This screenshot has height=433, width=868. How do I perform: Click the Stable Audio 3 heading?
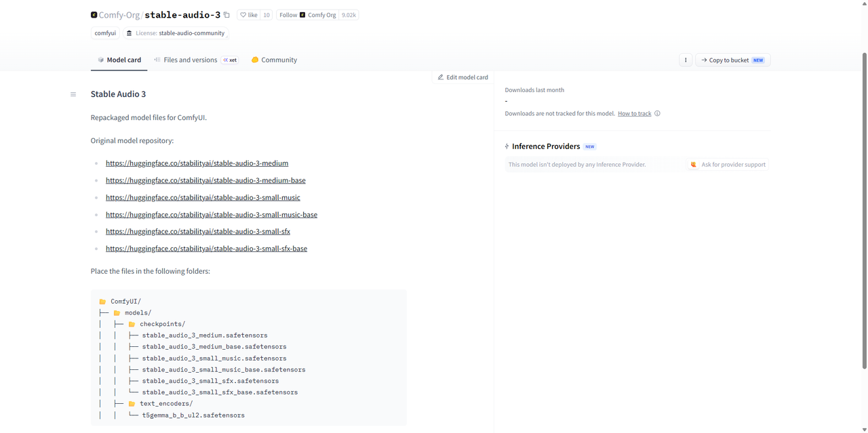point(118,94)
